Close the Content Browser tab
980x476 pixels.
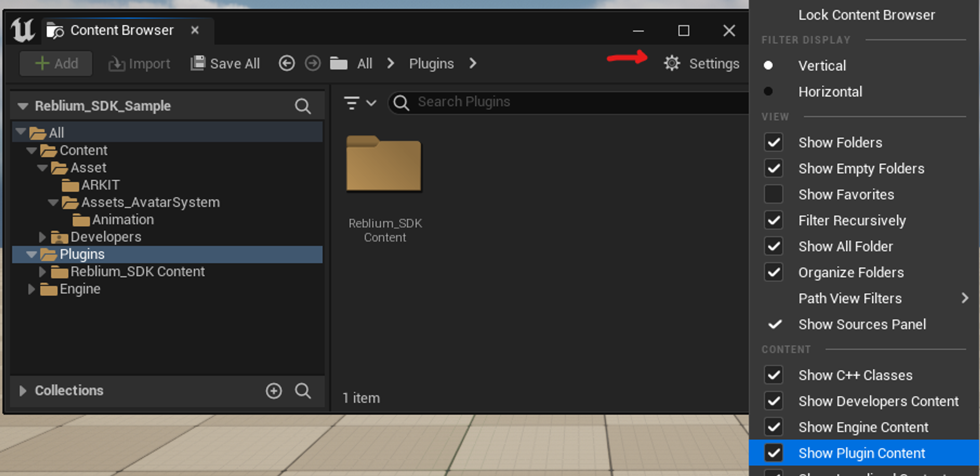(195, 30)
